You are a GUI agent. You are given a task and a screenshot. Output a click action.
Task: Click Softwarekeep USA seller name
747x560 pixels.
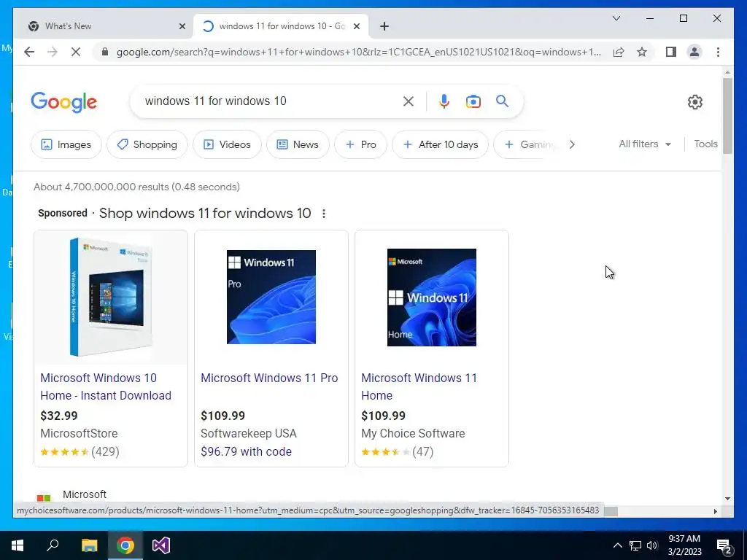[249, 433]
